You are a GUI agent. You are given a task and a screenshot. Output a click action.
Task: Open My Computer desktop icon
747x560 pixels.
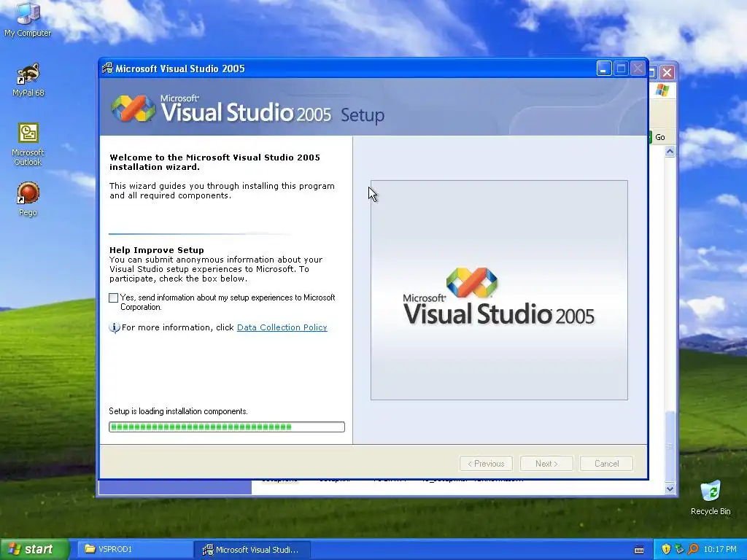(28, 19)
